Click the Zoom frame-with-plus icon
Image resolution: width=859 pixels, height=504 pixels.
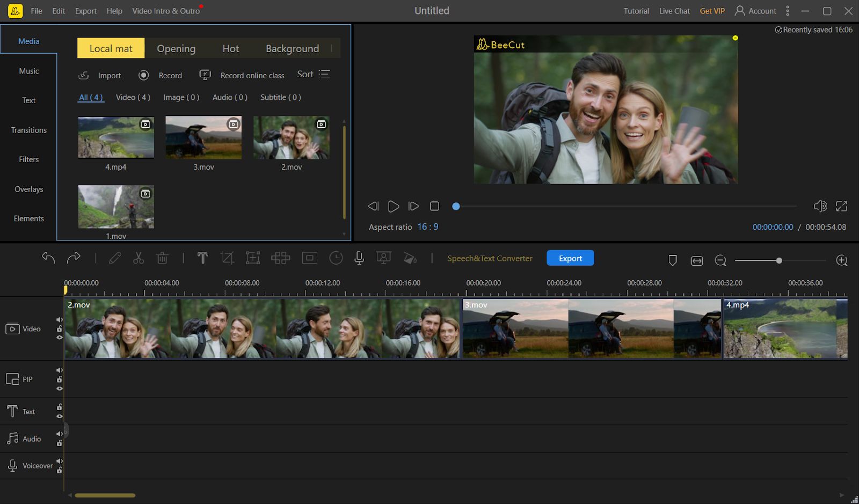252,258
